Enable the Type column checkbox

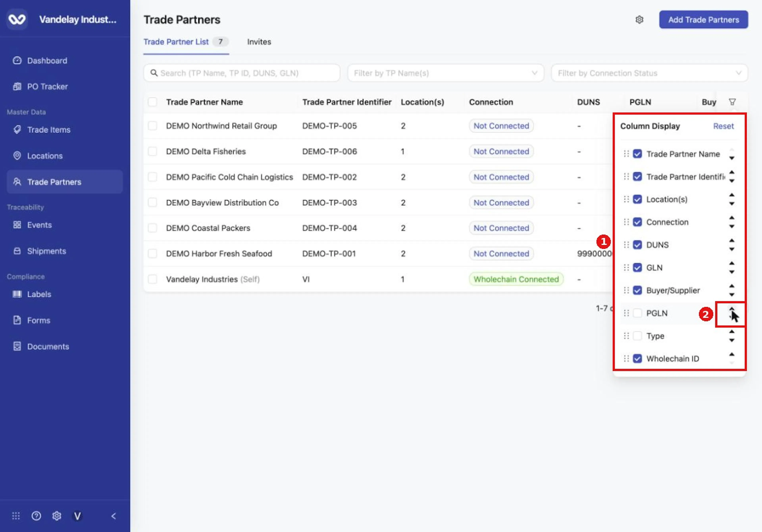pos(637,336)
